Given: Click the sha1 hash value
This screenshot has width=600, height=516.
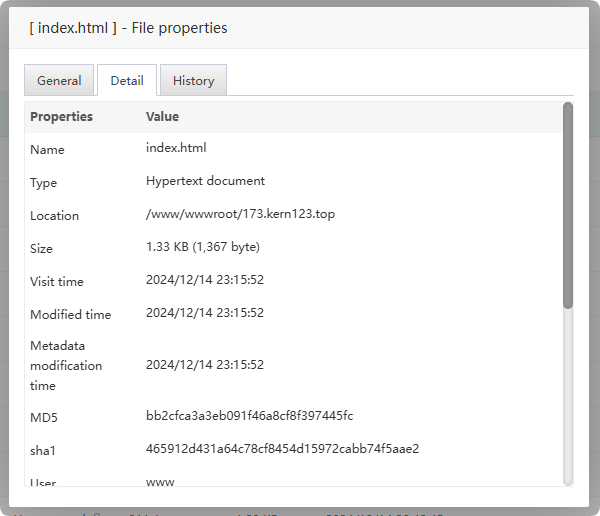Looking at the screenshot, I should tap(282, 449).
